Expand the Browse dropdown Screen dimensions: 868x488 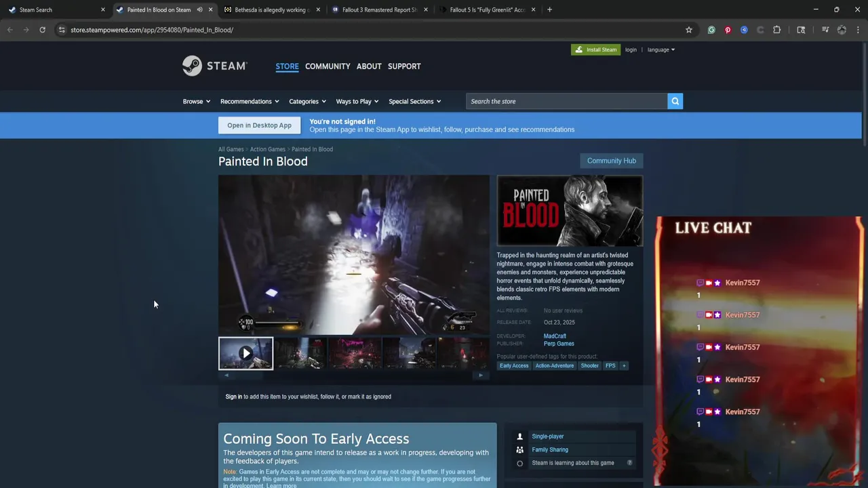coord(196,101)
